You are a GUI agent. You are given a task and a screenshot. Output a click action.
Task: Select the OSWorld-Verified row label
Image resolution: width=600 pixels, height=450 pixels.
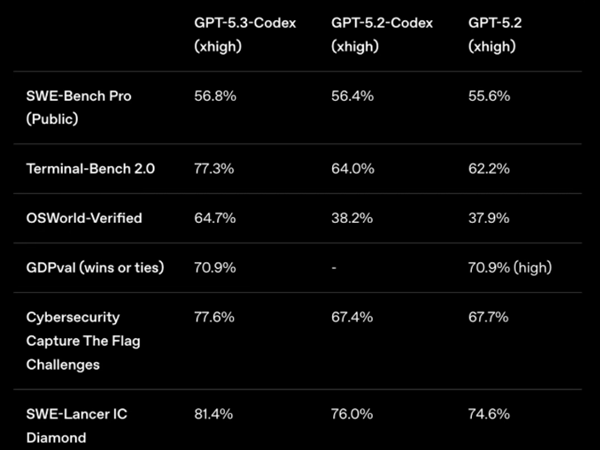(83, 218)
